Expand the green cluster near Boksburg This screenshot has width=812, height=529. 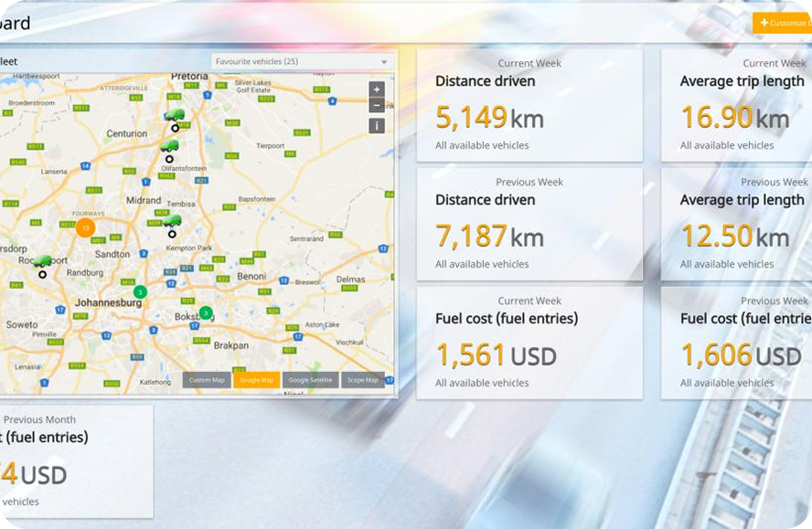tap(206, 312)
